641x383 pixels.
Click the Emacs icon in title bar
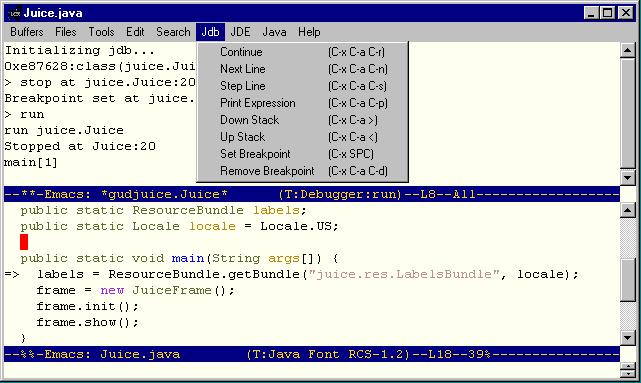coord(15,13)
